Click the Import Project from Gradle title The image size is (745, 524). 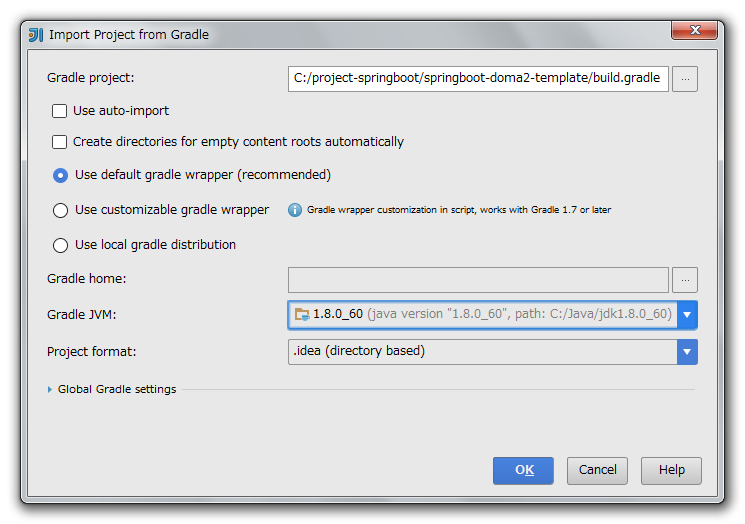129,35
